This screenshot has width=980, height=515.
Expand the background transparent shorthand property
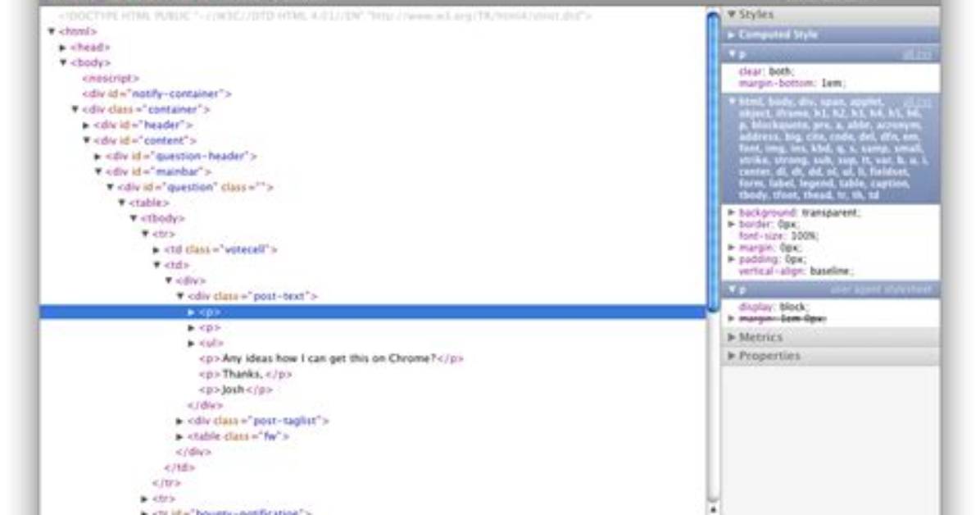[x=731, y=212]
